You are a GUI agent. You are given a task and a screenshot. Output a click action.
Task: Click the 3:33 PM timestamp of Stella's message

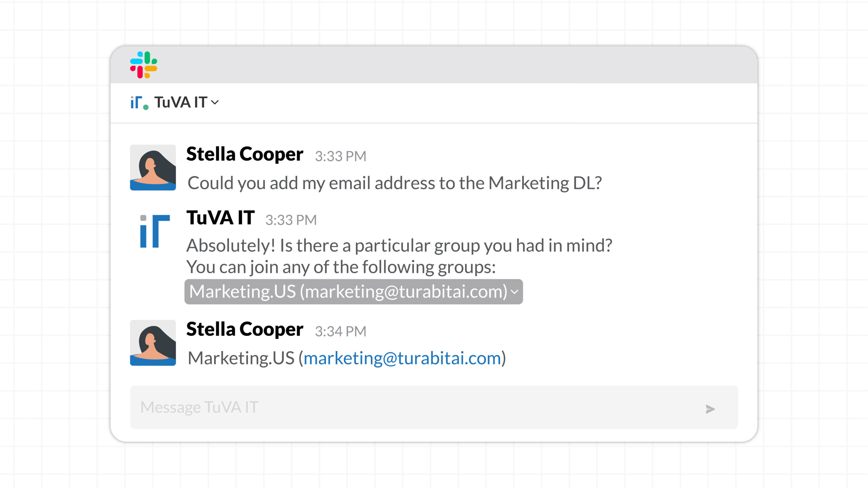pos(340,156)
